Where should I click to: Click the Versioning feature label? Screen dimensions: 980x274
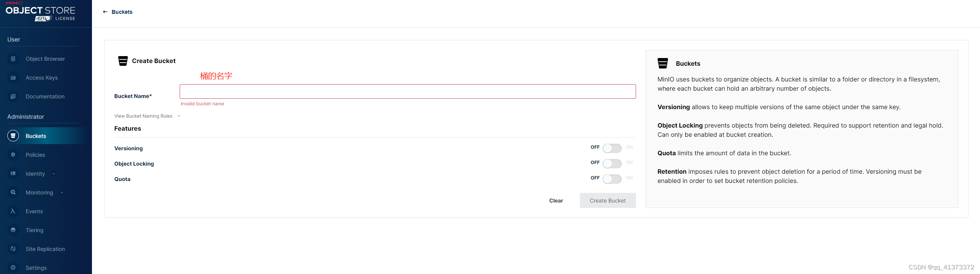[x=129, y=148]
